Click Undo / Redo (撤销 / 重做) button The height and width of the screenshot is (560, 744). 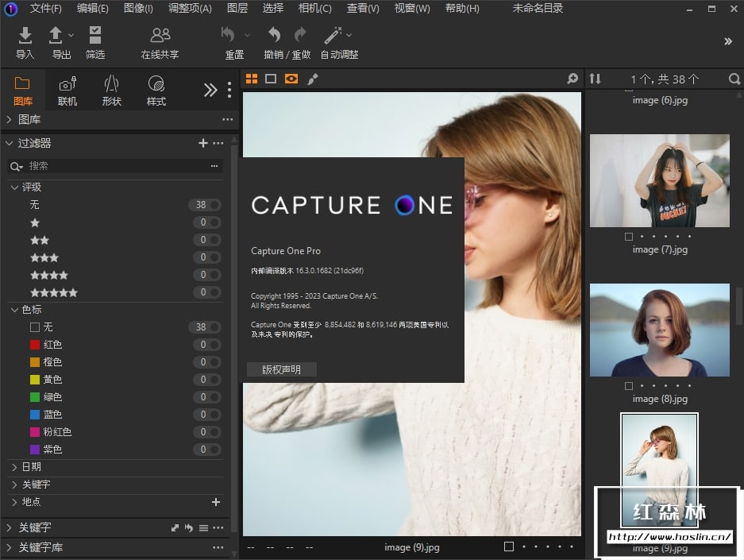[x=274, y=37]
